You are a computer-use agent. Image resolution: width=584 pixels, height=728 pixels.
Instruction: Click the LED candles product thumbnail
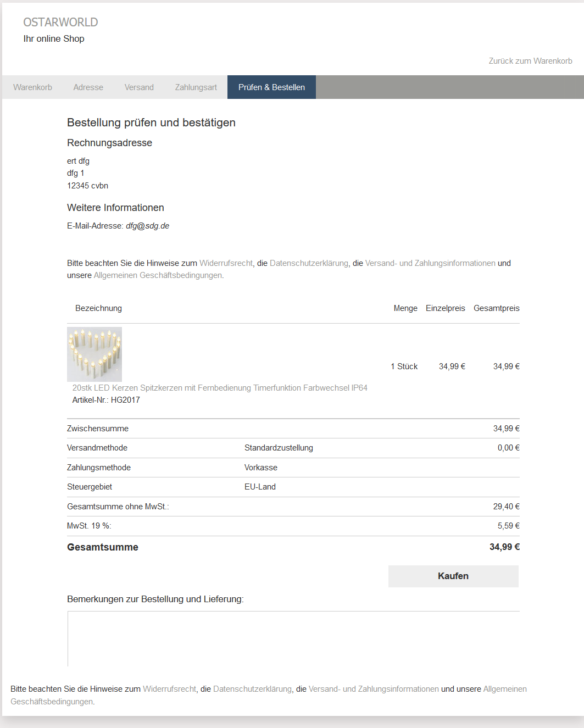pyautogui.click(x=94, y=354)
